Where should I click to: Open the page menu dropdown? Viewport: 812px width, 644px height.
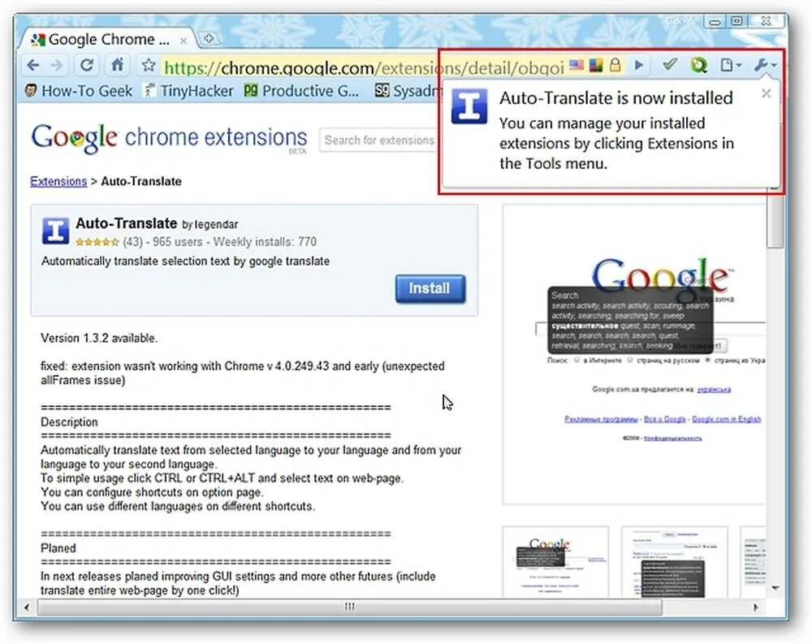[731, 65]
